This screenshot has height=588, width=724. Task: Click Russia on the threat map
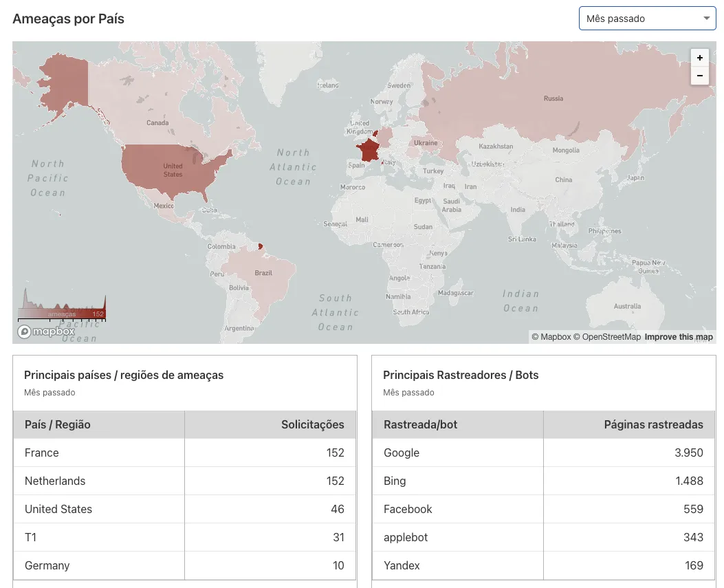click(x=553, y=98)
